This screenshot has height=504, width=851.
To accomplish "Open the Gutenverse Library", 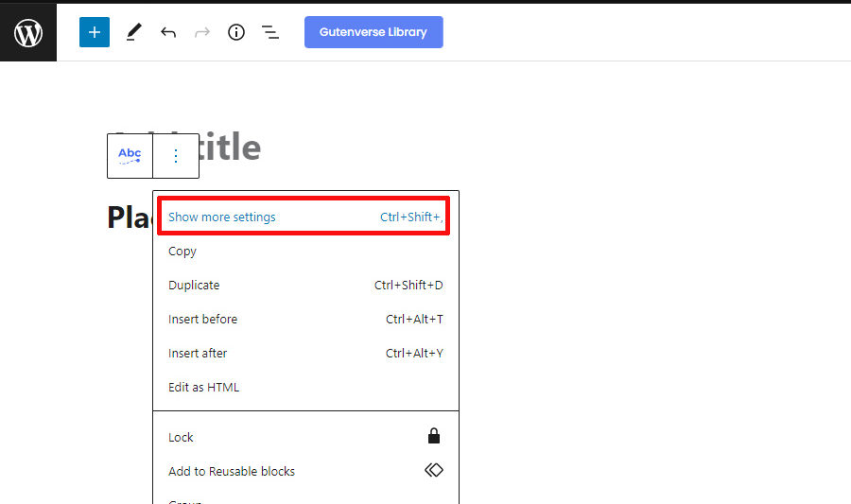I will (x=373, y=32).
